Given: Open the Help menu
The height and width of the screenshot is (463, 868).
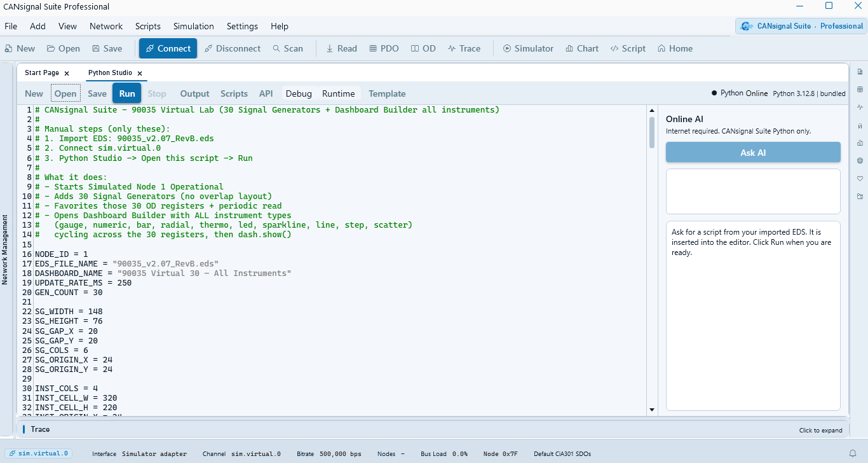Looking at the screenshot, I should tap(280, 26).
